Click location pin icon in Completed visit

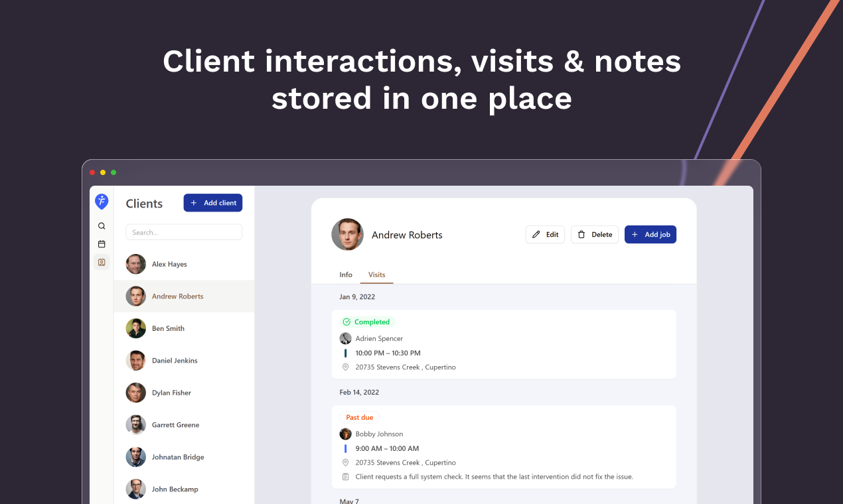click(345, 367)
